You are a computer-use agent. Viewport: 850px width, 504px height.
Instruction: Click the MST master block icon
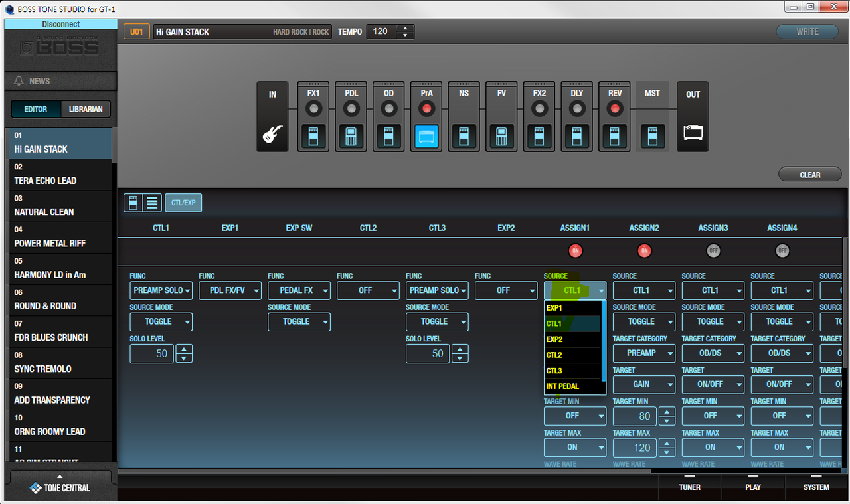(x=653, y=136)
